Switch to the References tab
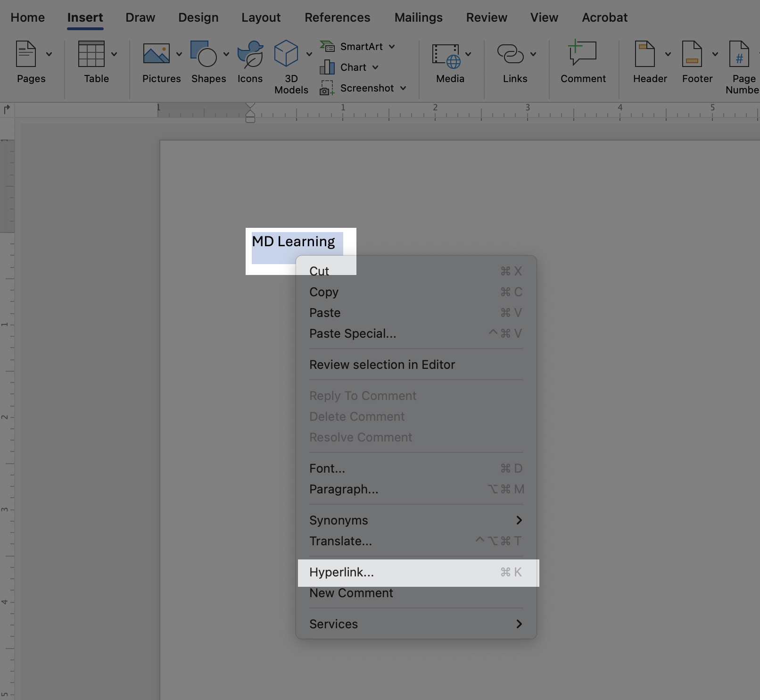 click(337, 17)
